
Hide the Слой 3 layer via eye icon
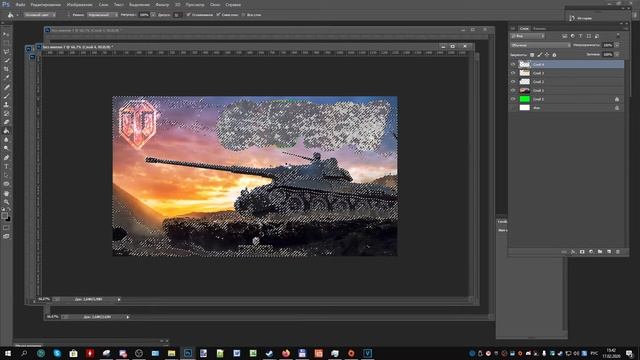[x=513, y=73]
